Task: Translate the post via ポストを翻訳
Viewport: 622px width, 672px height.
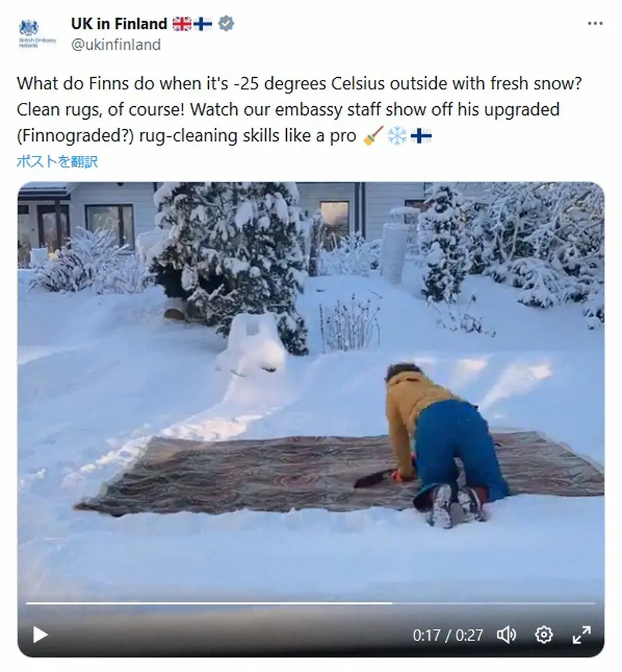Action: [57, 161]
